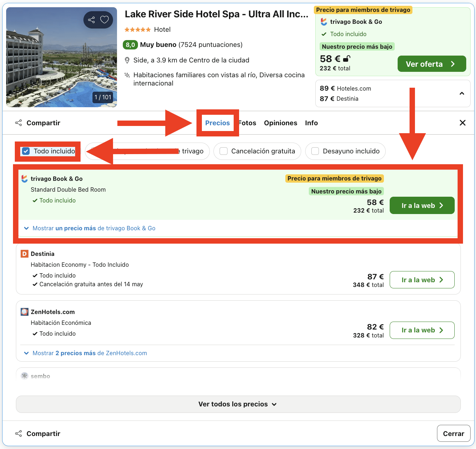Click the Destinia provider logo icon

[24, 254]
